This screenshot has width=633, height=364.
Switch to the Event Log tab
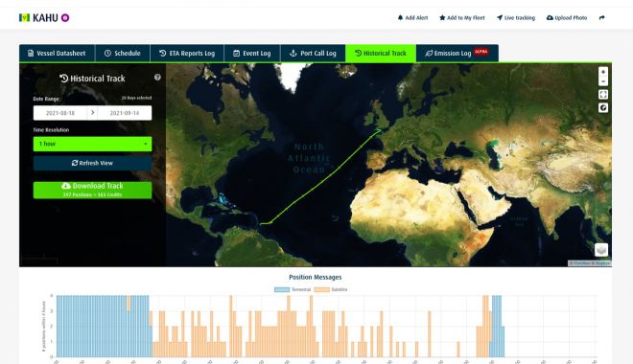(x=252, y=54)
